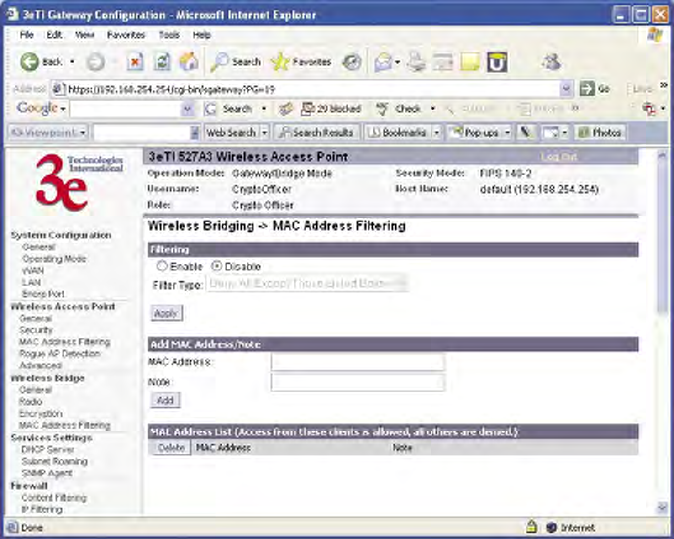This screenshot has width=674, height=539.
Task: Open the Web Search dropdown arrow
Action: click(265, 132)
